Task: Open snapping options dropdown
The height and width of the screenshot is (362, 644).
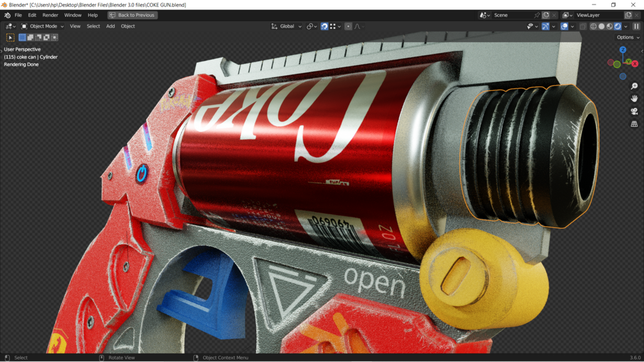Action: coord(336,26)
